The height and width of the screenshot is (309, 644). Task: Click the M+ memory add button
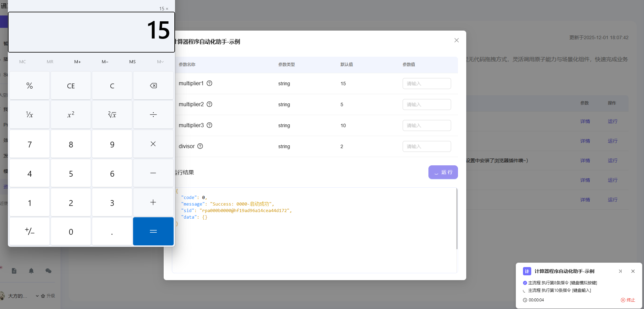click(77, 62)
